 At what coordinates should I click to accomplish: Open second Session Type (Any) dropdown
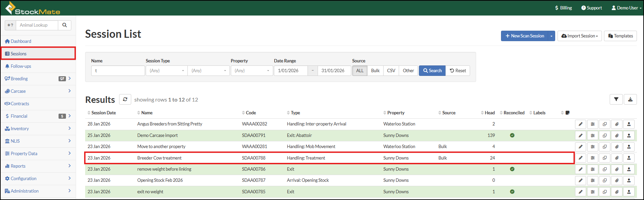coord(209,70)
